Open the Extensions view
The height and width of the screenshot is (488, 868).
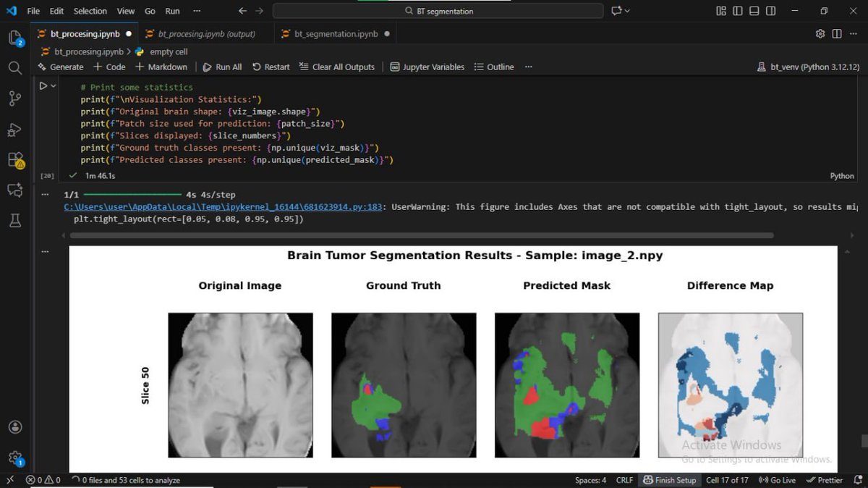tap(14, 160)
